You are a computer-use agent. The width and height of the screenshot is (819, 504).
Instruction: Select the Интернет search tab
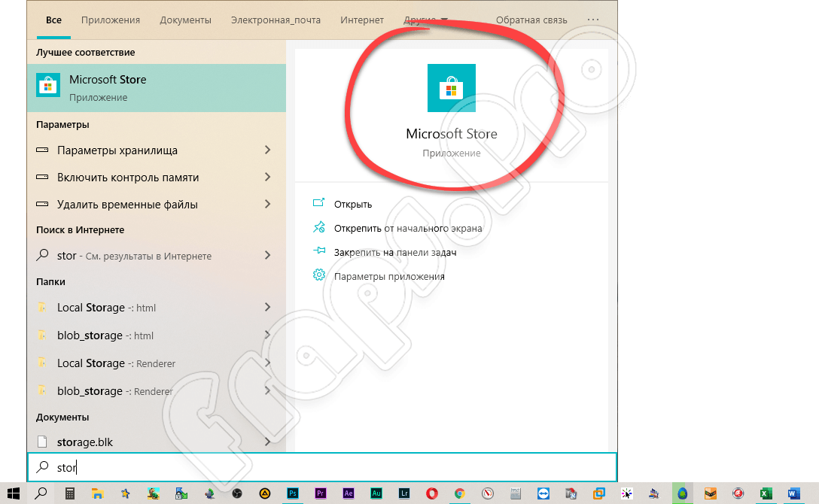[361, 20]
